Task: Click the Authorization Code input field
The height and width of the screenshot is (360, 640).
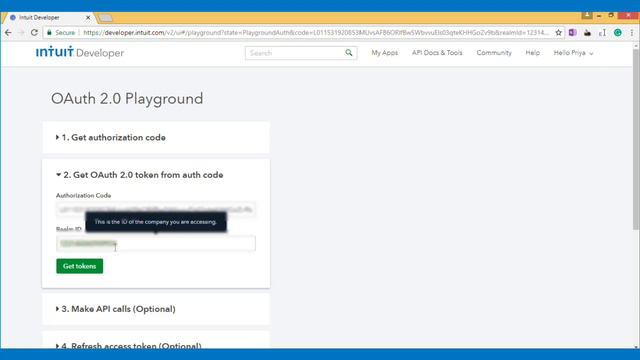Action: (156, 209)
